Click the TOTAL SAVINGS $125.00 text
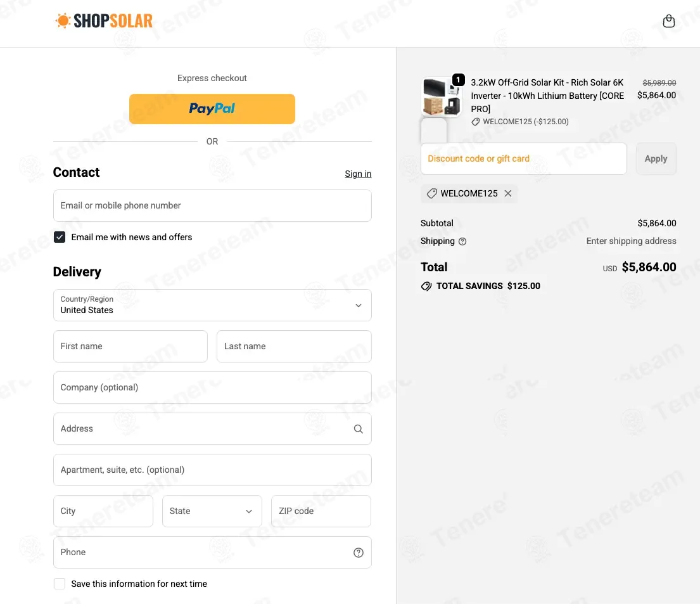This screenshot has height=604, width=700. click(488, 286)
